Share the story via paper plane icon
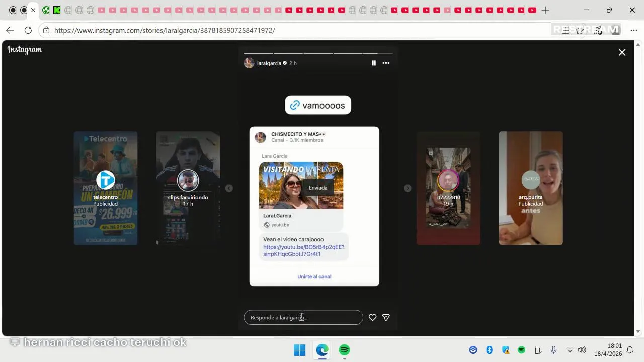This screenshot has height=362, width=644. click(386, 317)
